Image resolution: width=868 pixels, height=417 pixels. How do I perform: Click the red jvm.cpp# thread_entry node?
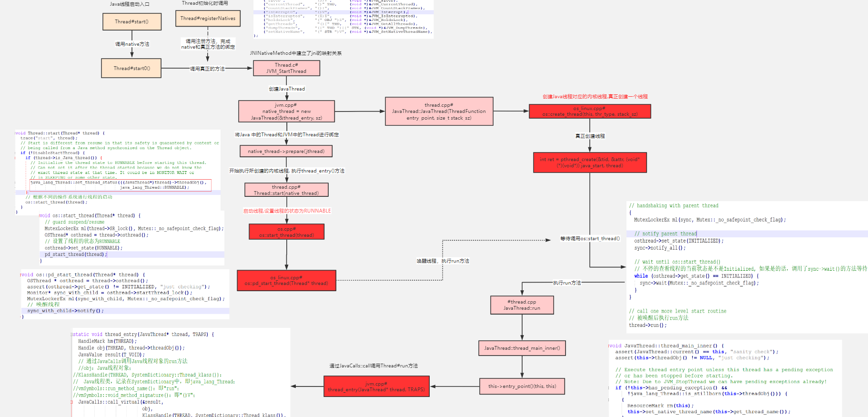click(x=376, y=386)
